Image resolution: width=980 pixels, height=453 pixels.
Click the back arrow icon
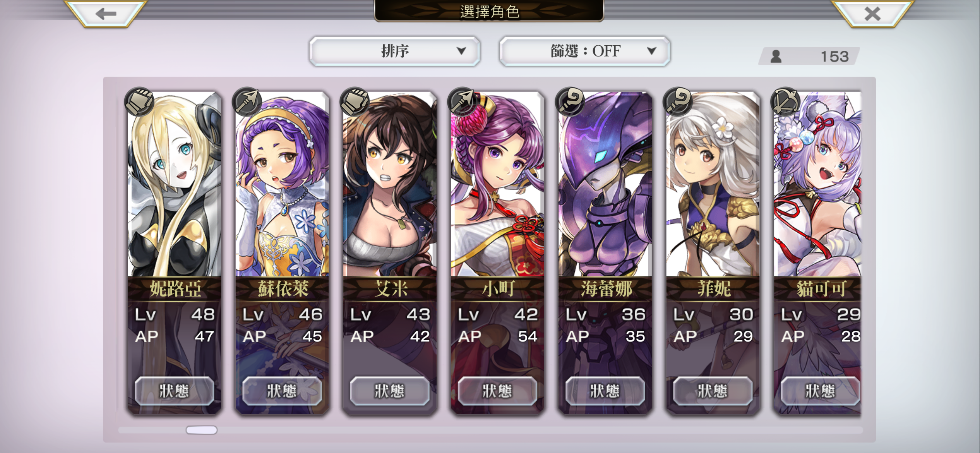pyautogui.click(x=105, y=14)
